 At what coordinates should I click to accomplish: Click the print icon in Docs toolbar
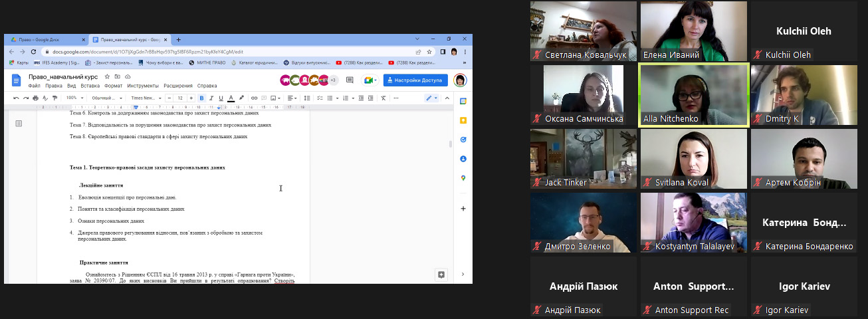click(35, 98)
